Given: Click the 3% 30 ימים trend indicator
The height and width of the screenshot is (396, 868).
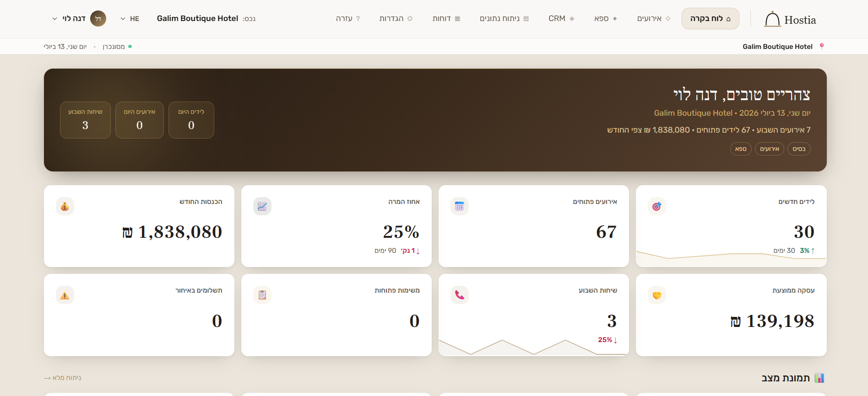Looking at the screenshot, I should click(794, 251).
